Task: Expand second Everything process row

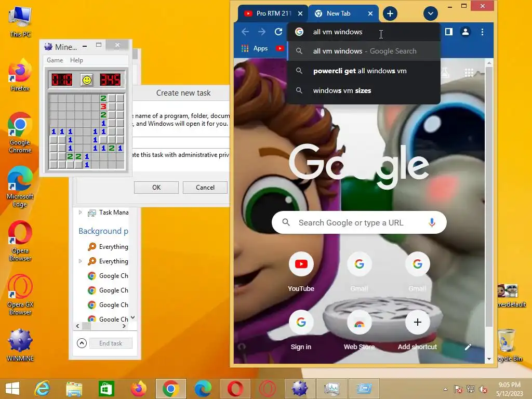Action: [80, 261]
